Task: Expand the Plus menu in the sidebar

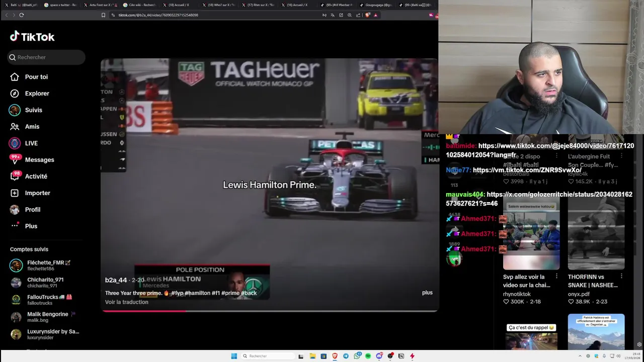Action: click(x=24, y=226)
